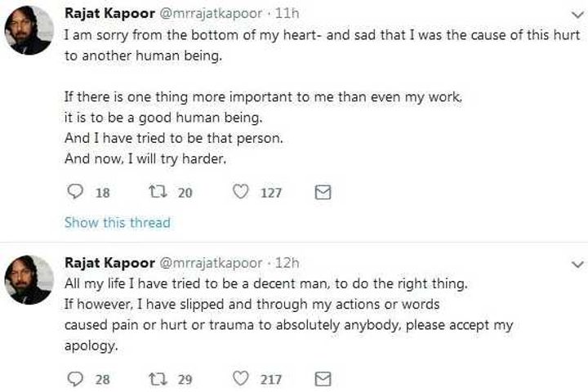Click the profile avatar on second tweet
The height and width of the screenshot is (392, 588).
point(29,280)
